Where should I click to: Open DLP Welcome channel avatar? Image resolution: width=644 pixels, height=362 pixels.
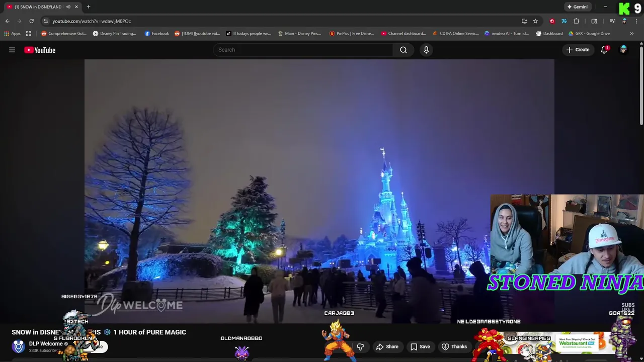pyautogui.click(x=19, y=346)
